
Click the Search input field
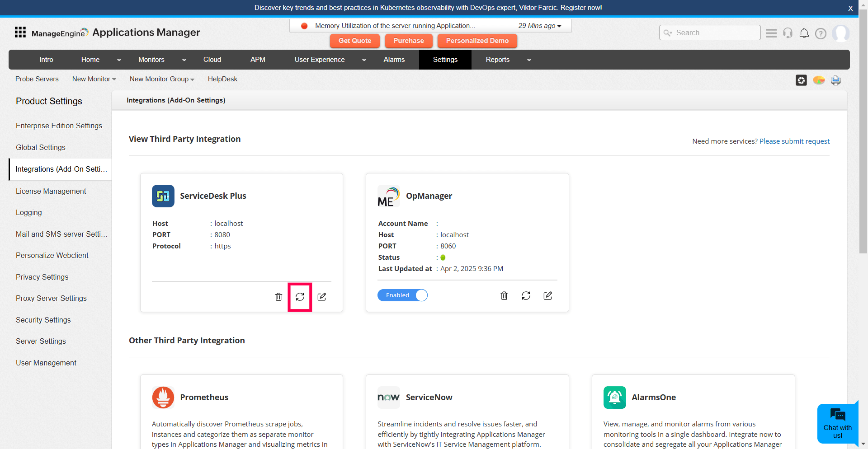[710, 33]
